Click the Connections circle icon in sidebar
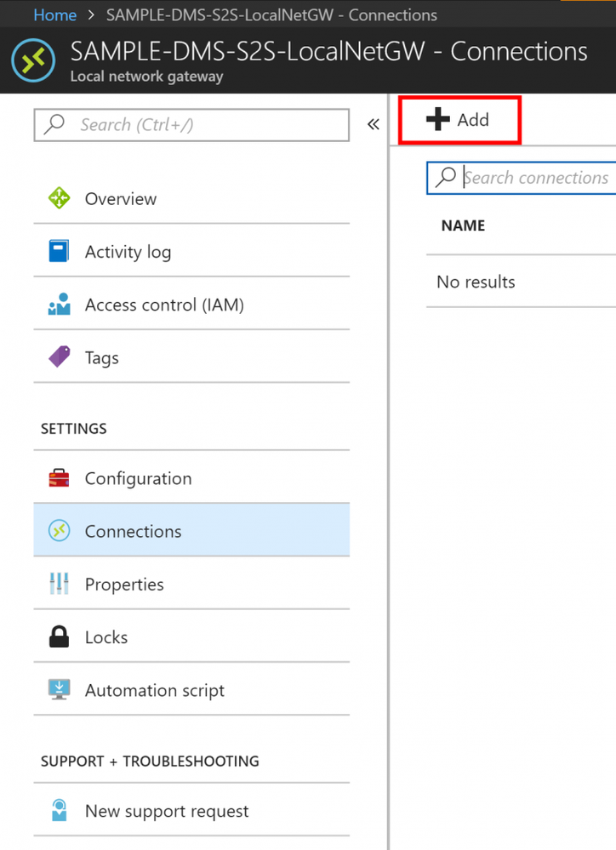 coord(59,531)
